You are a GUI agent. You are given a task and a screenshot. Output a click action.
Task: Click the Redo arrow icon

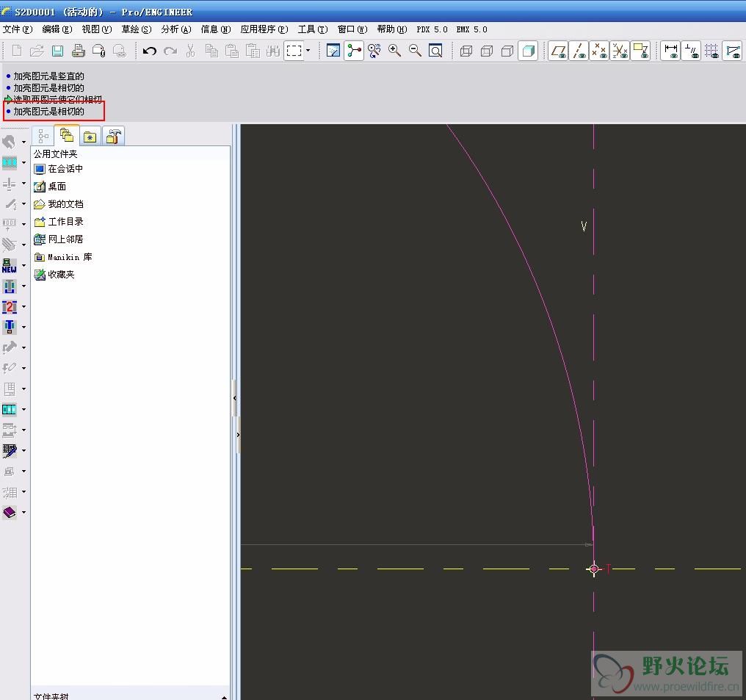[170, 51]
